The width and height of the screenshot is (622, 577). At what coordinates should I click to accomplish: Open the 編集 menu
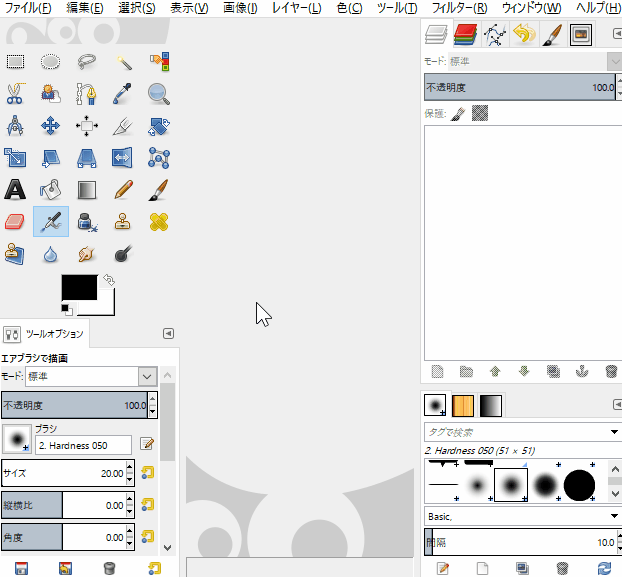click(x=84, y=8)
